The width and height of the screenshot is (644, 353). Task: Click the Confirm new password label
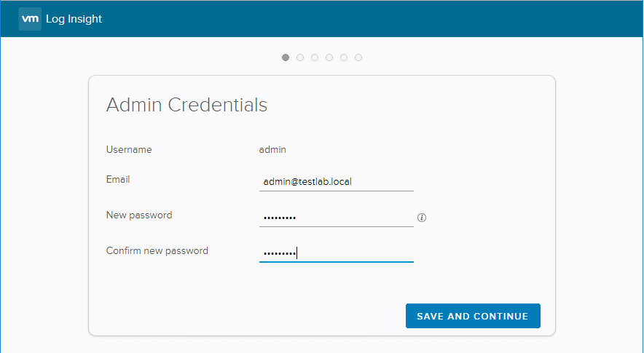(157, 250)
